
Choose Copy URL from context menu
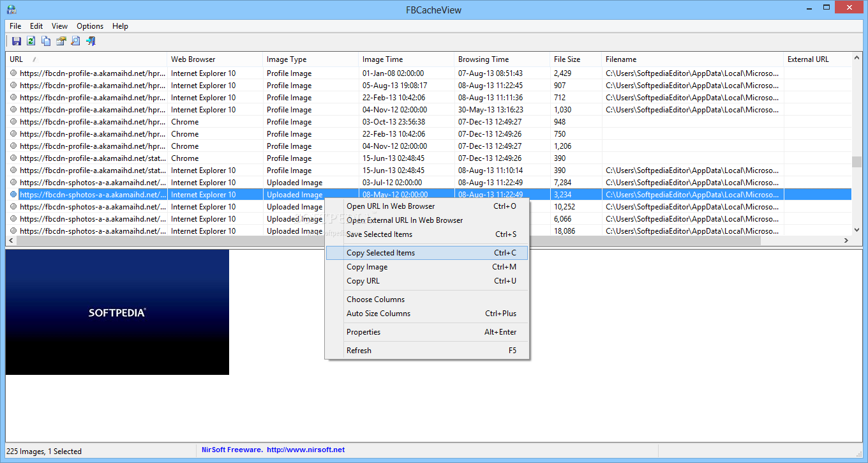pyautogui.click(x=427, y=281)
